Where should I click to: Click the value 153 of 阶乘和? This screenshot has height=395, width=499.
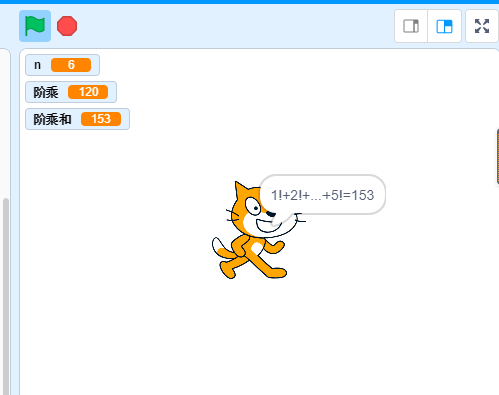point(101,119)
